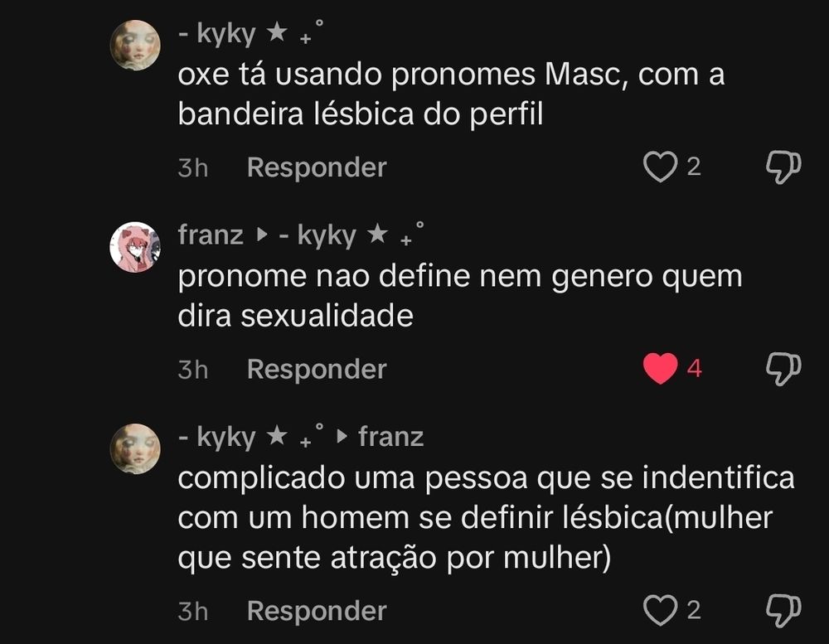Dislike franz's comment about pronome

coord(783,369)
